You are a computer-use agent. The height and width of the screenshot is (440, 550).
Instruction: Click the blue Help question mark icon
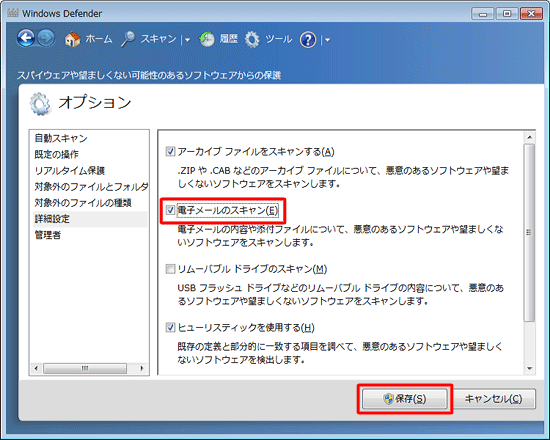[x=308, y=40]
